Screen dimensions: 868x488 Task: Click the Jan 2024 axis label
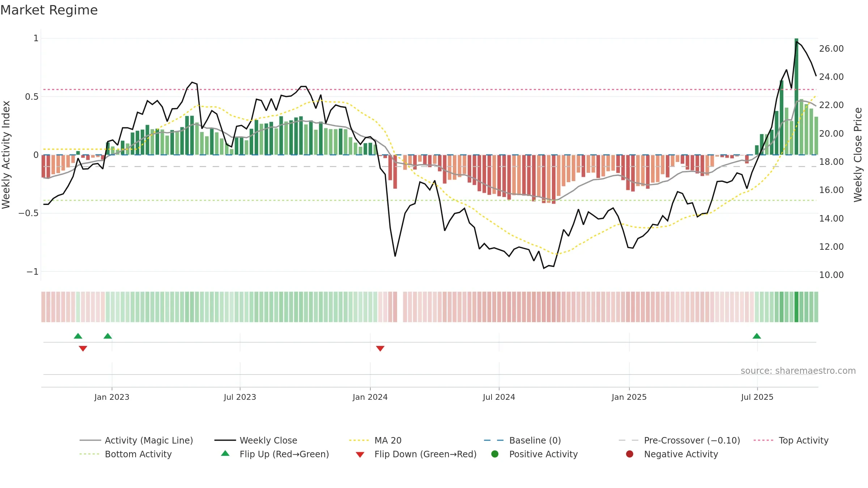[370, 397]
